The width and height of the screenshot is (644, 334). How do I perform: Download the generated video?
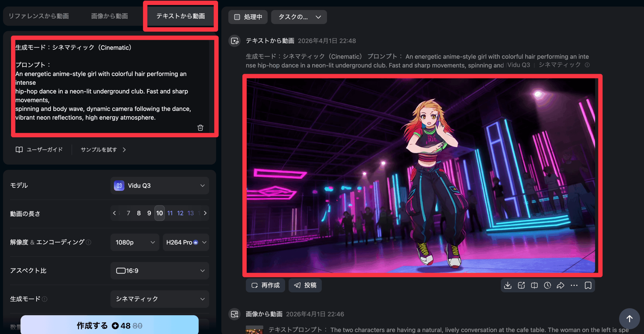(x=508, y=285)
